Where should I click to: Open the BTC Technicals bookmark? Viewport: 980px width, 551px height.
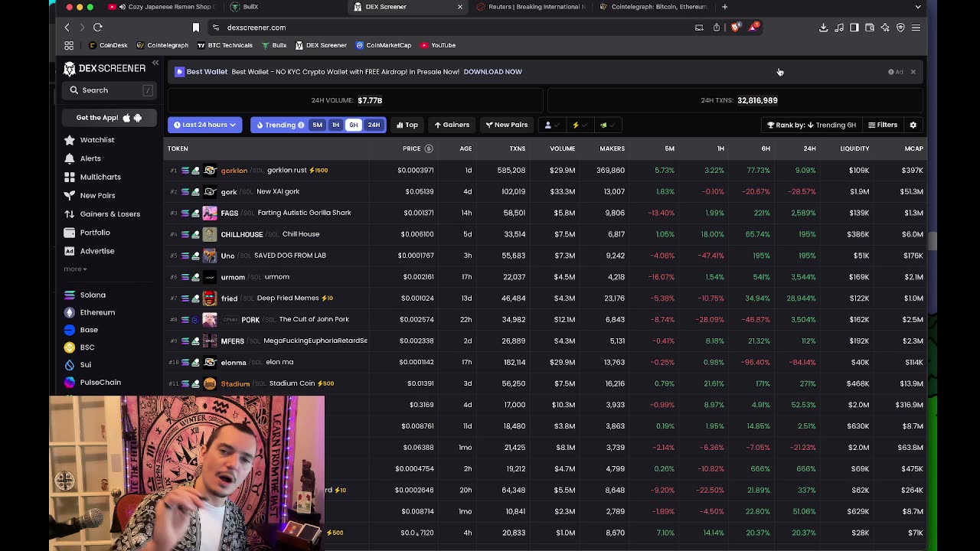(x=225, y=45)
